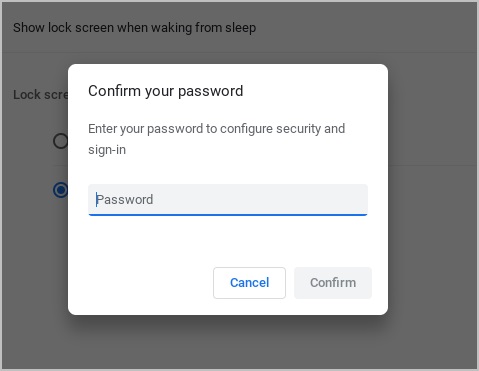Click the Confirm your password dialog title

click(166, 91)
